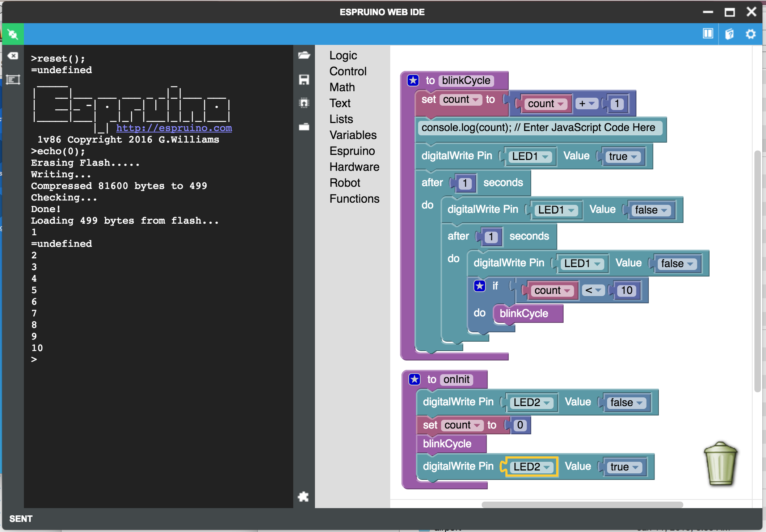Toggle the webcam view icon in left sidebar
The image size is (766, 532).
tap(13, 79)
